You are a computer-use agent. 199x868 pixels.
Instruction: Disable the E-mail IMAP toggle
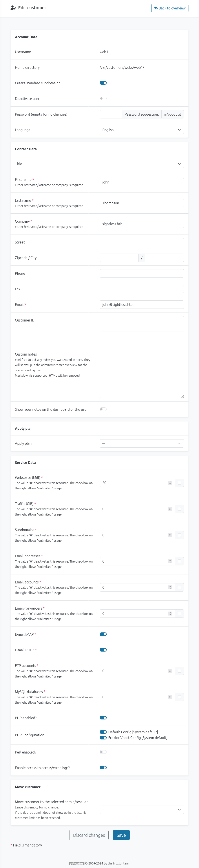click(x=103, y=634)
